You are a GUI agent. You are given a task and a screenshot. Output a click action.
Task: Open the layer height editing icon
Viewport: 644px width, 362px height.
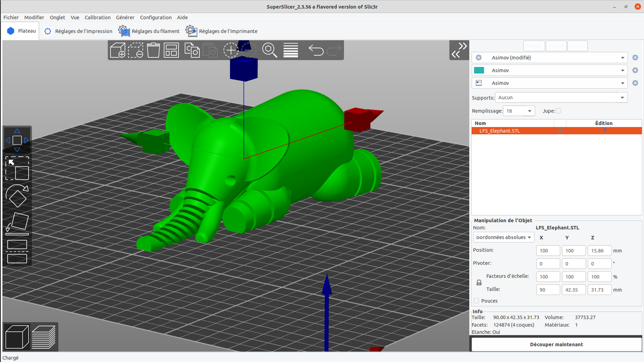click(290, 50)
